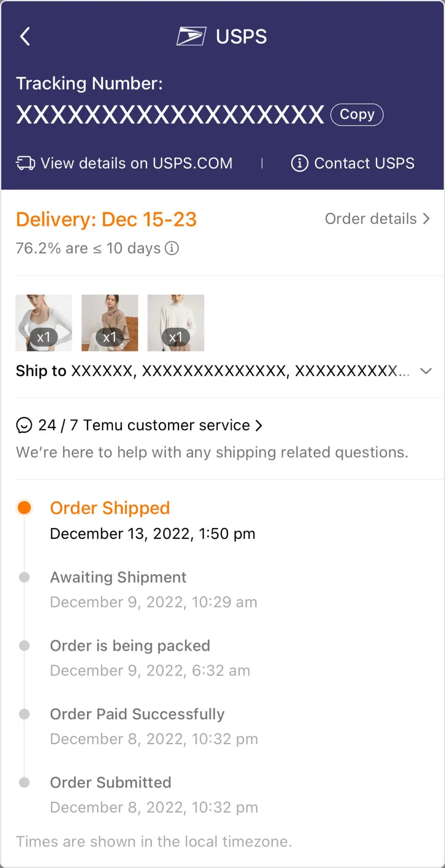
Task: Click the Awaiting Shipment timeline dot
Action: (x=25, y=577)
